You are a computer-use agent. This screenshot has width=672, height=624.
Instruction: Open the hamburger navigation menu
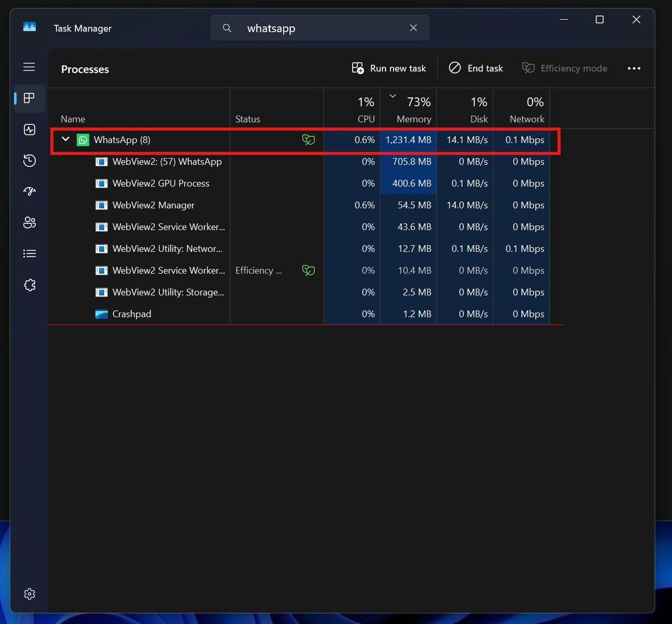pyautogui.click(x=29, y=67)
